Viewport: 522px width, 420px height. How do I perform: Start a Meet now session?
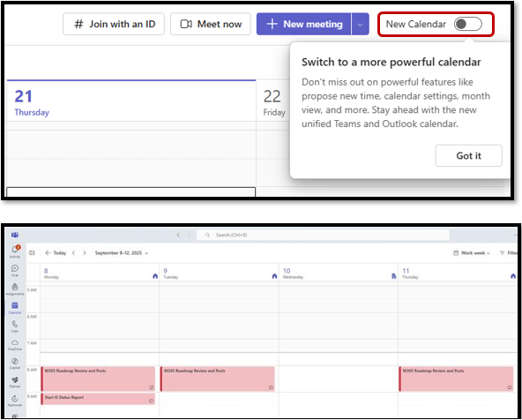pos(211,24)
